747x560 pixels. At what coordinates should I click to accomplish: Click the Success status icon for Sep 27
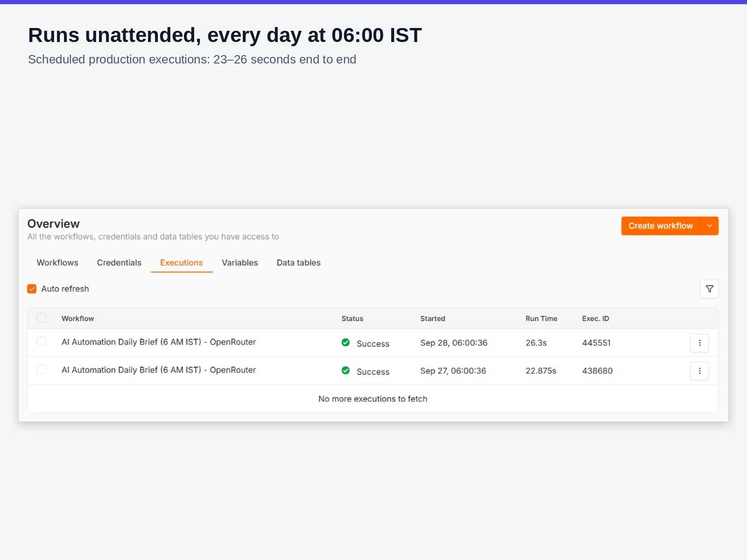point(345,371)
